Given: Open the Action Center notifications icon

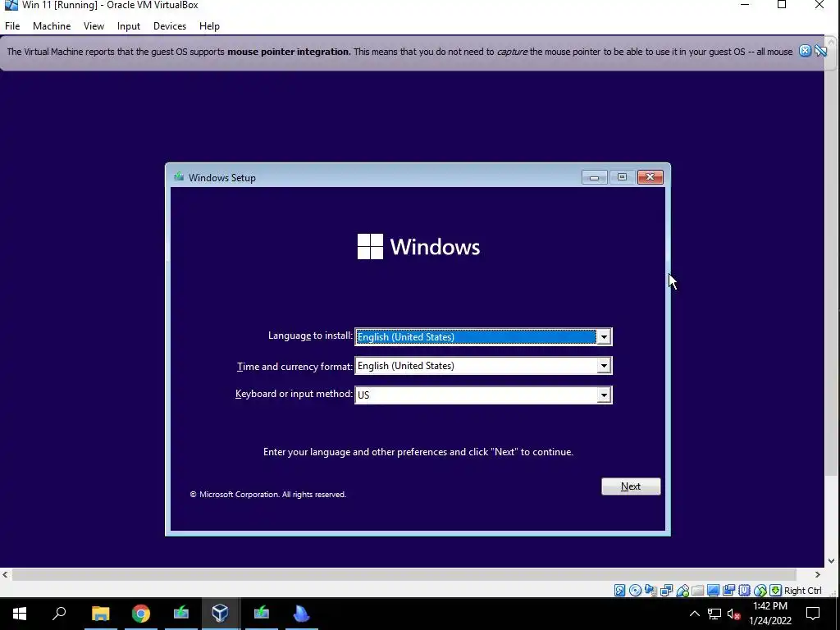Looking at the screenshot, I should (x=813, y=614).
